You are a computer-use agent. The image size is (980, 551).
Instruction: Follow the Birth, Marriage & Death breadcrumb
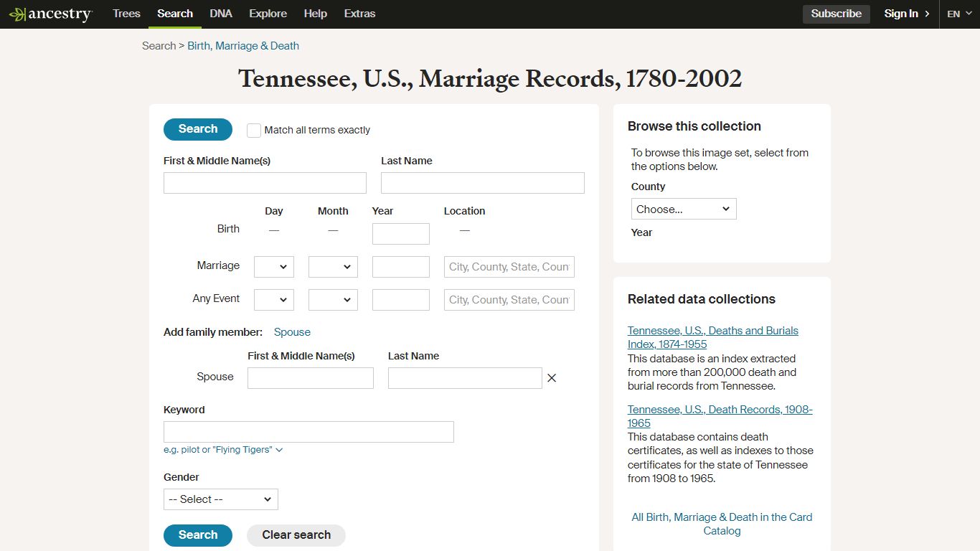(243, 46)
